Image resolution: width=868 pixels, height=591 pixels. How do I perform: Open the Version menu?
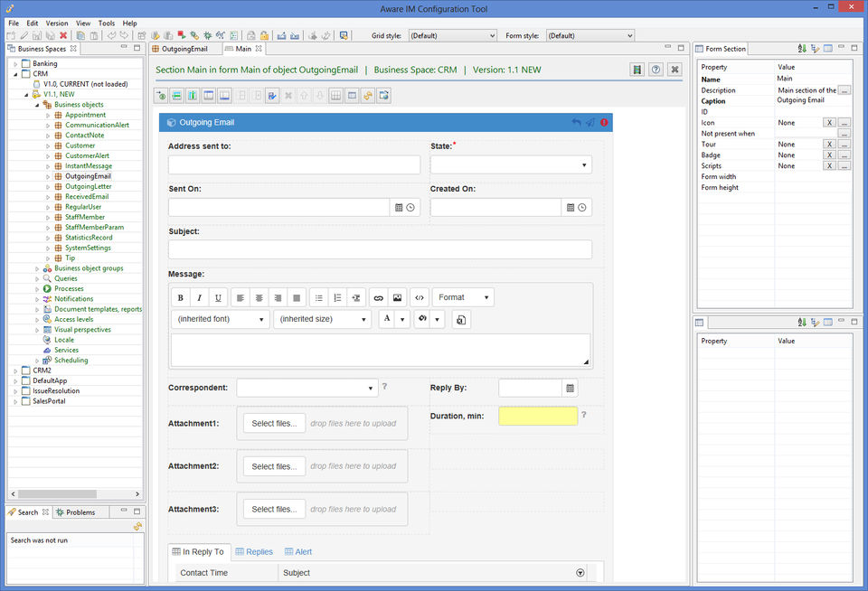(x=56, y=23)
